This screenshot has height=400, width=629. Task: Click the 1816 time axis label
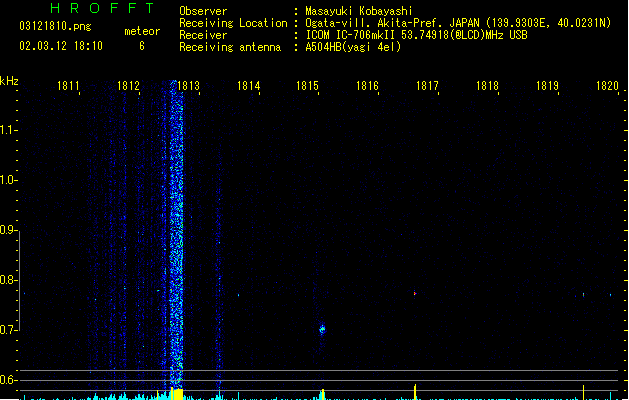pos(367,86)
